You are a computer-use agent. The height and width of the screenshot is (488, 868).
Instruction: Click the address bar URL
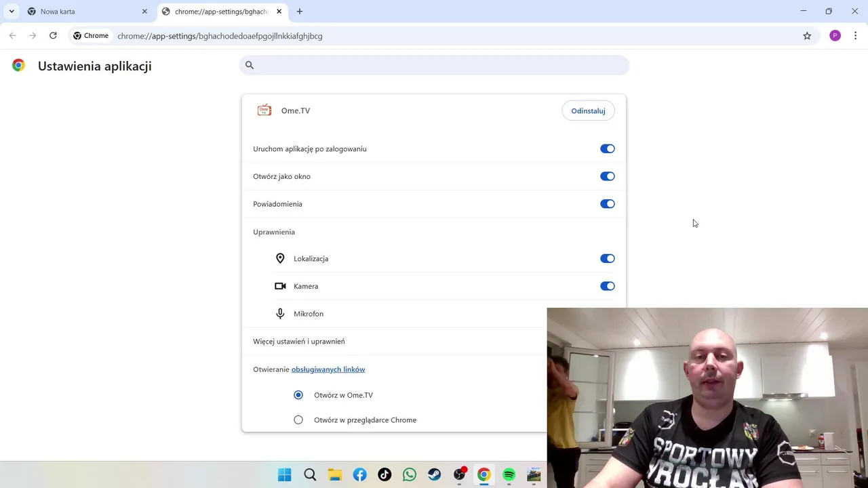[220, 36]
